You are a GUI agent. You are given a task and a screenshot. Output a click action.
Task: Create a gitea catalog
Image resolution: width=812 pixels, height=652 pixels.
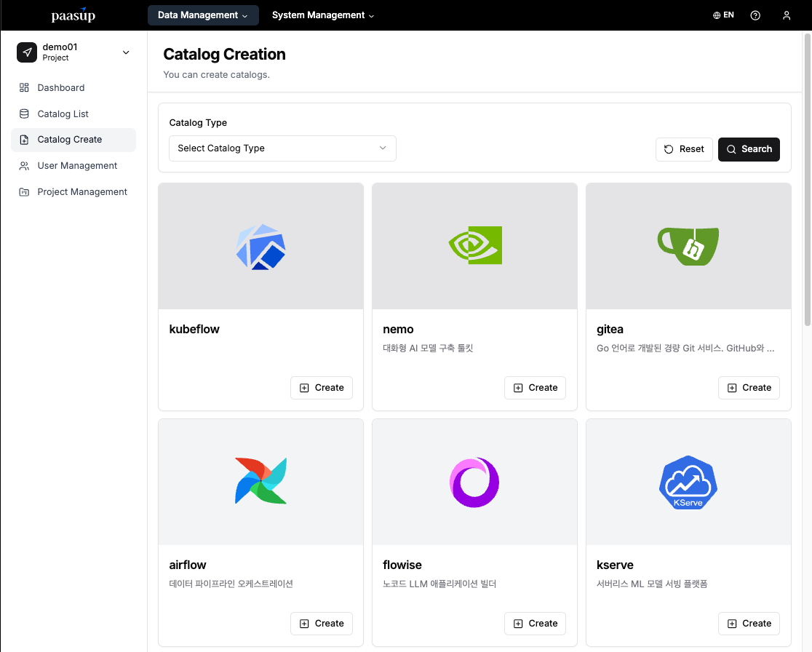(x=749, y=388)
